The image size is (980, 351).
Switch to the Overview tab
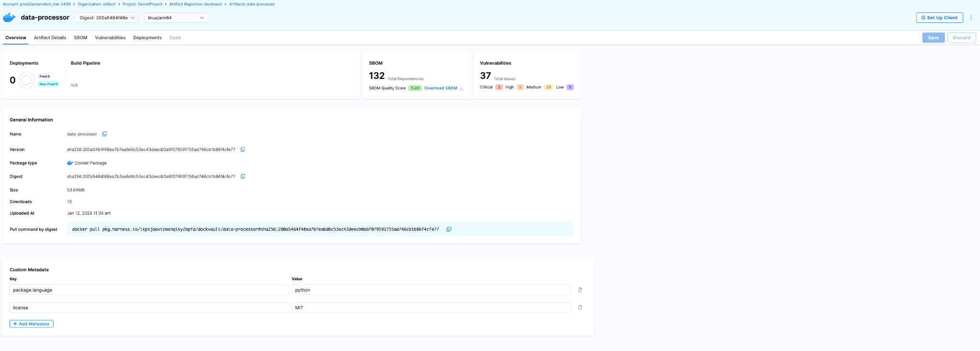pos(16,38)
